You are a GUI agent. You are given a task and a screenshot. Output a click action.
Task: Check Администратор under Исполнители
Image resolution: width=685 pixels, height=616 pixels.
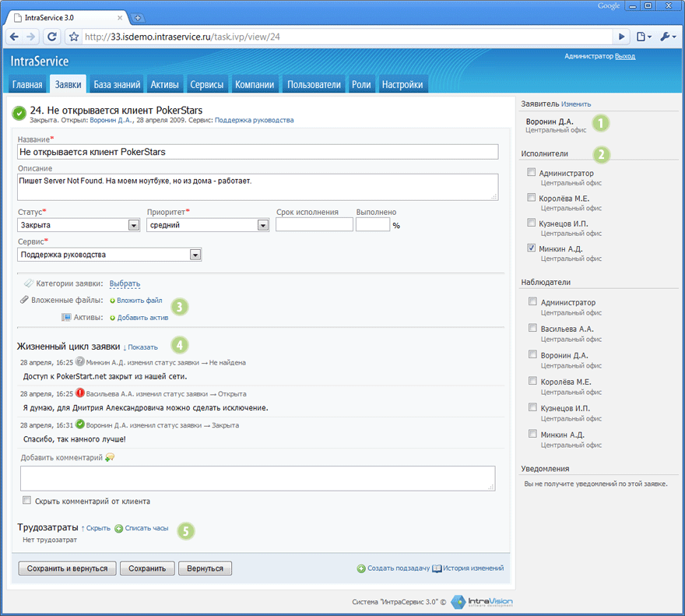tap(531, 172)
